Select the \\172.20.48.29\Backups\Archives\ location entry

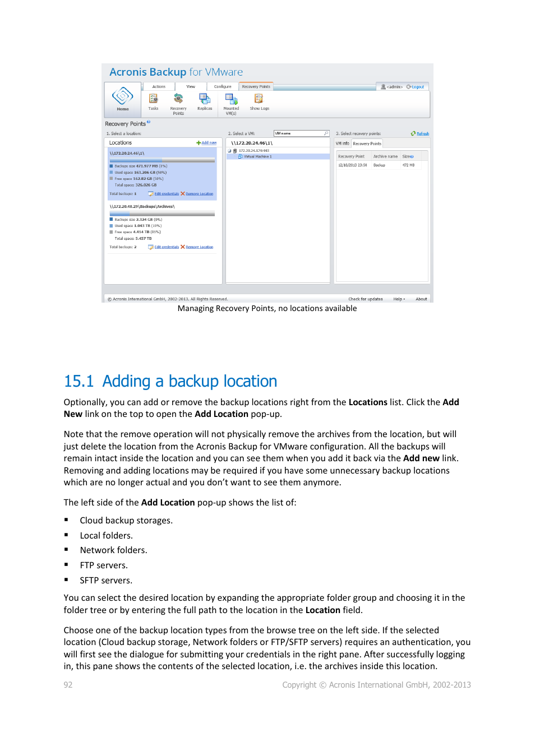[162, 227]
